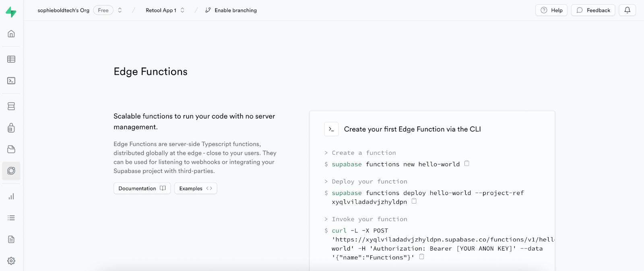Click the 'Invoke your function' comment line
The height and width of the screenshot is (271, 644).
tap(369, 219)
